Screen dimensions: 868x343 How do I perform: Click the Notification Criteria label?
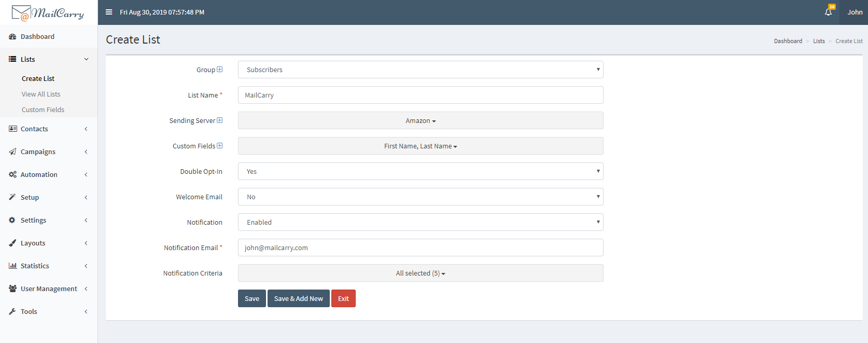point(192,273)
